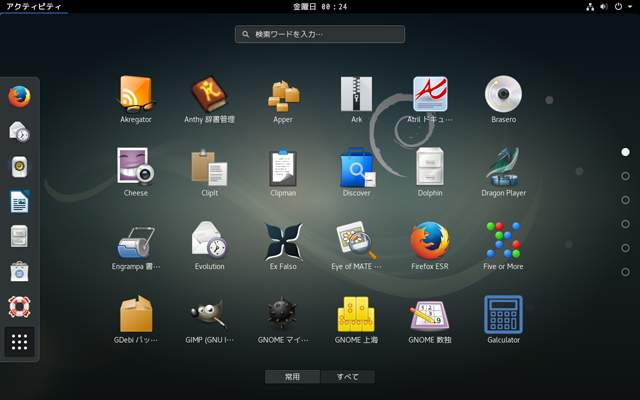This screenshot has height=400, width=640.
Task: Go to fifth app page dot
Action: click(625, 248)
